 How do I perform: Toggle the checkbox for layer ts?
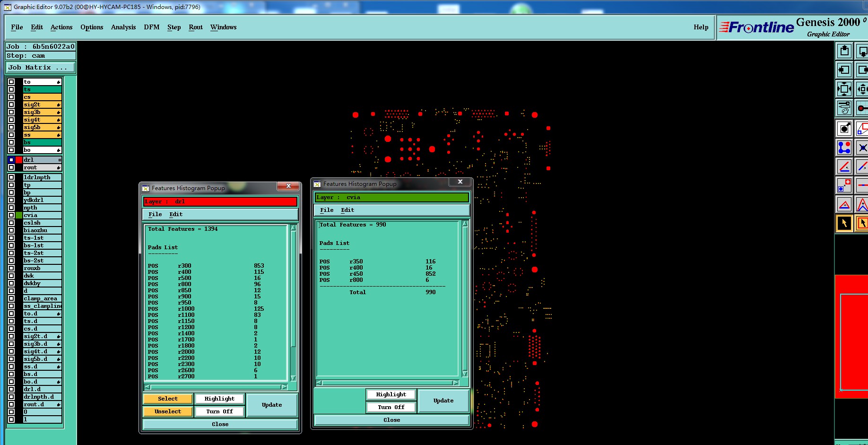[x=11, y=89]
